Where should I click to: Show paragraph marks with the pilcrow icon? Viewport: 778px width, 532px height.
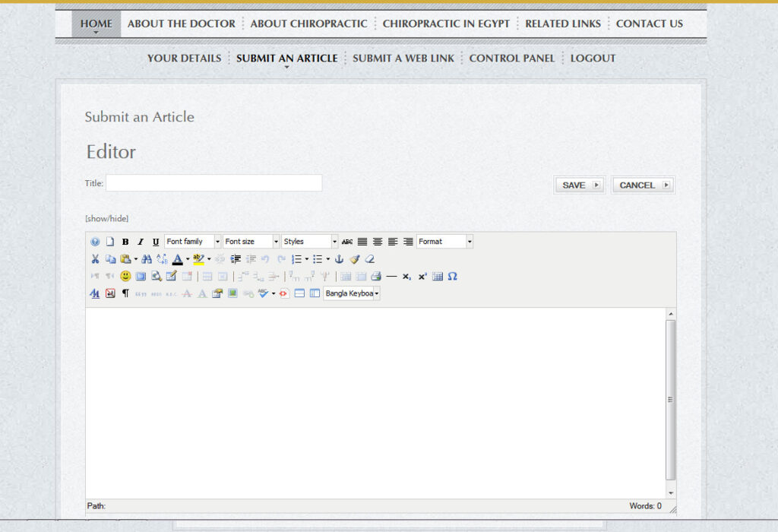[x=125, y=293]
